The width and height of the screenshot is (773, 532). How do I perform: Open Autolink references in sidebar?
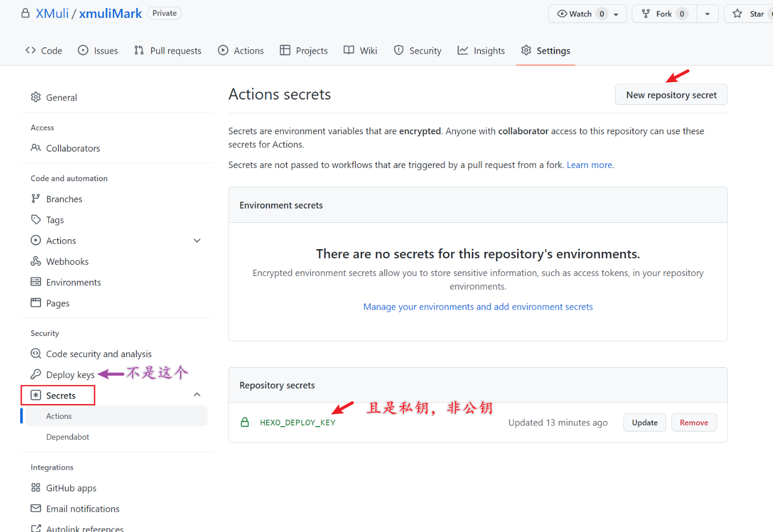point(85,528)
